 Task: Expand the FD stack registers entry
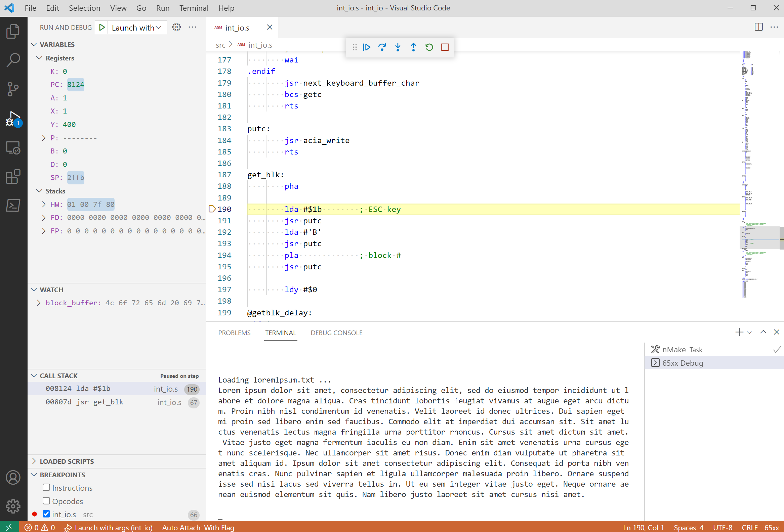pyautogui.click(x=45, y=217)
